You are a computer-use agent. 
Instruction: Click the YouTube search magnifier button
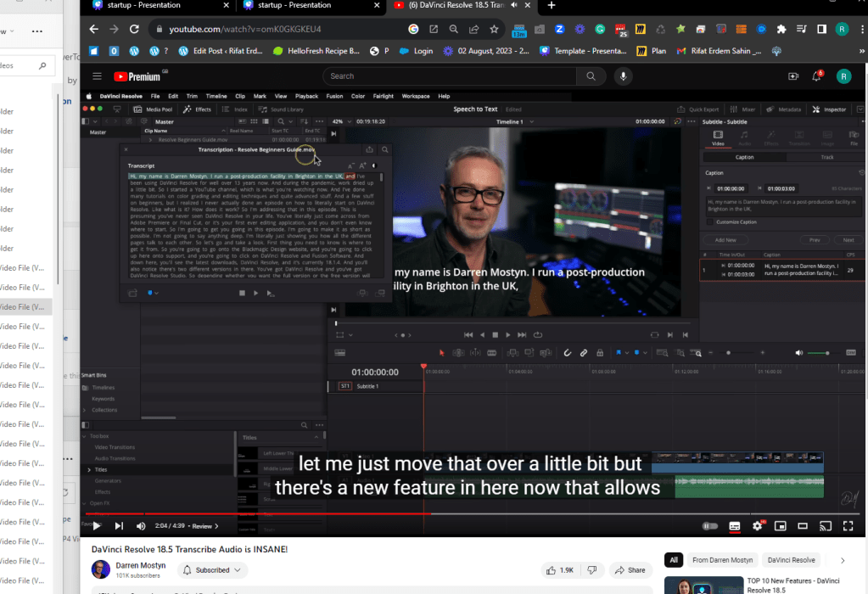591,76
